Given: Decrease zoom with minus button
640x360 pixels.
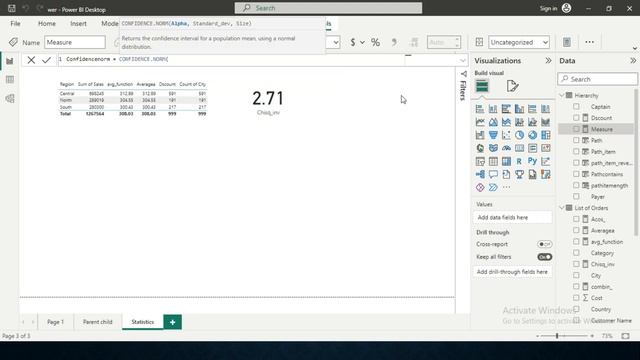Looking at the screenshot, I should [x=538, y=336].
